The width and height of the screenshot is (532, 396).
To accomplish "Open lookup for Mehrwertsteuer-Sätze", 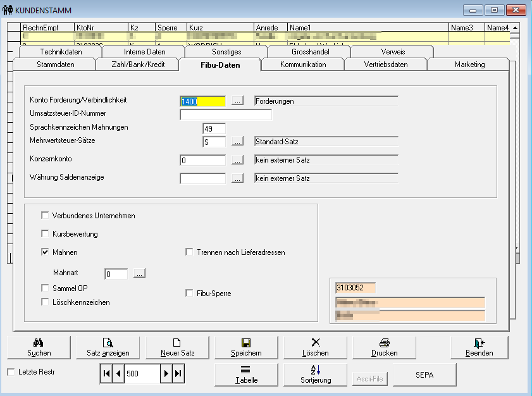I will [x=237, y=142].
